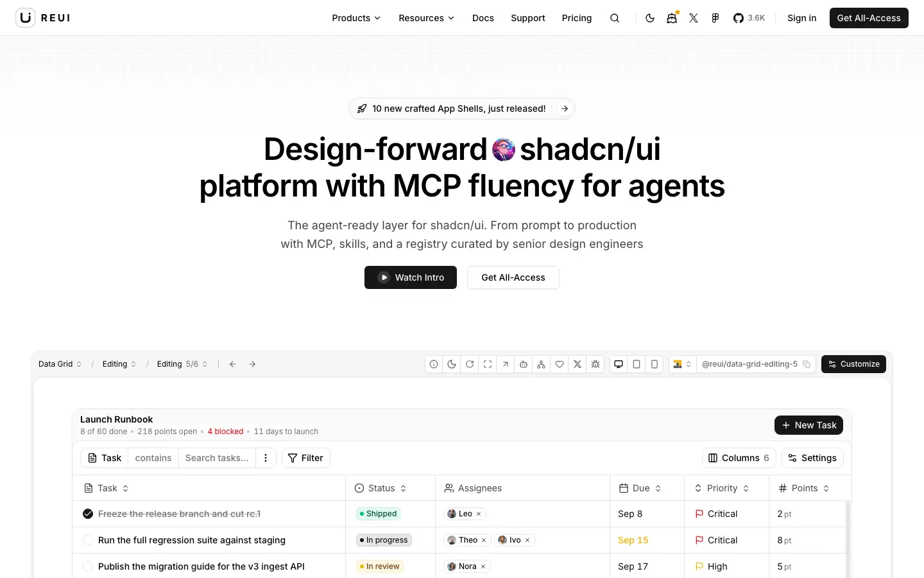924x578 pixels.
Task: Open the site search magnifier icon
Action: pyautogui.click(x=615, y=18)
